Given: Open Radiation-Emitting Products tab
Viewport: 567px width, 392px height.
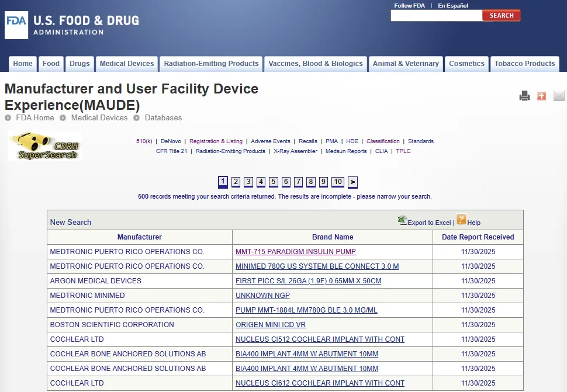Looking at the screenshot, I should point(211,64).
